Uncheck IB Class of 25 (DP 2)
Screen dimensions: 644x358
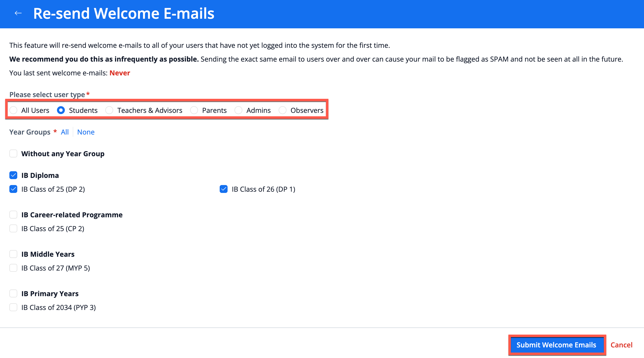coord(13,189)
